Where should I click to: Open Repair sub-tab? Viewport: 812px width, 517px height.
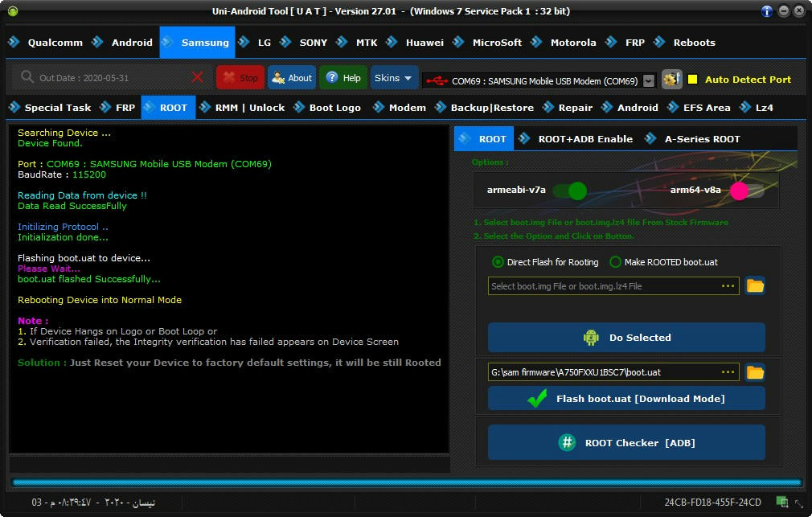(x=568, y=108)
